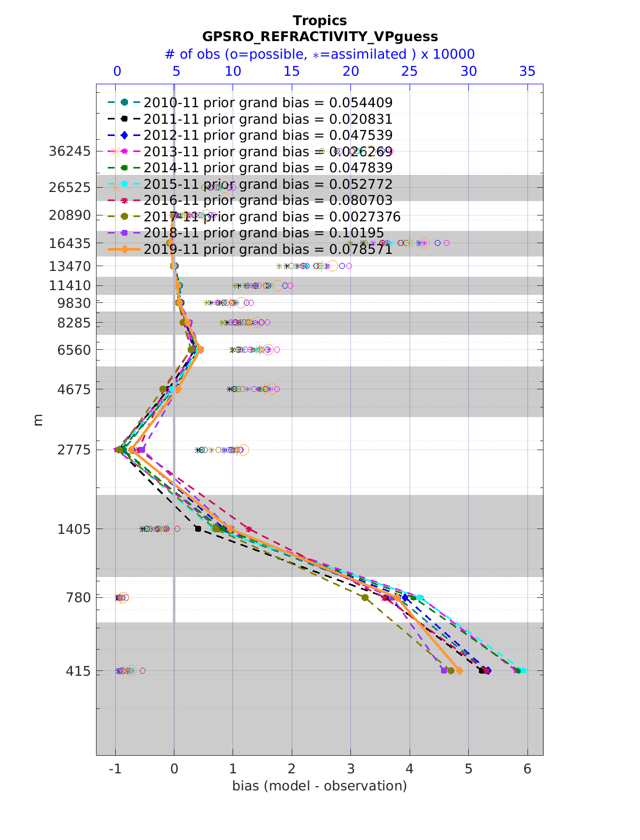Image resolution: width=640 pixels, height=840 pixels.
Task: Click the GPSRO_REFRACTIVITY_VPguess subtitle
Action: point(320,37)
